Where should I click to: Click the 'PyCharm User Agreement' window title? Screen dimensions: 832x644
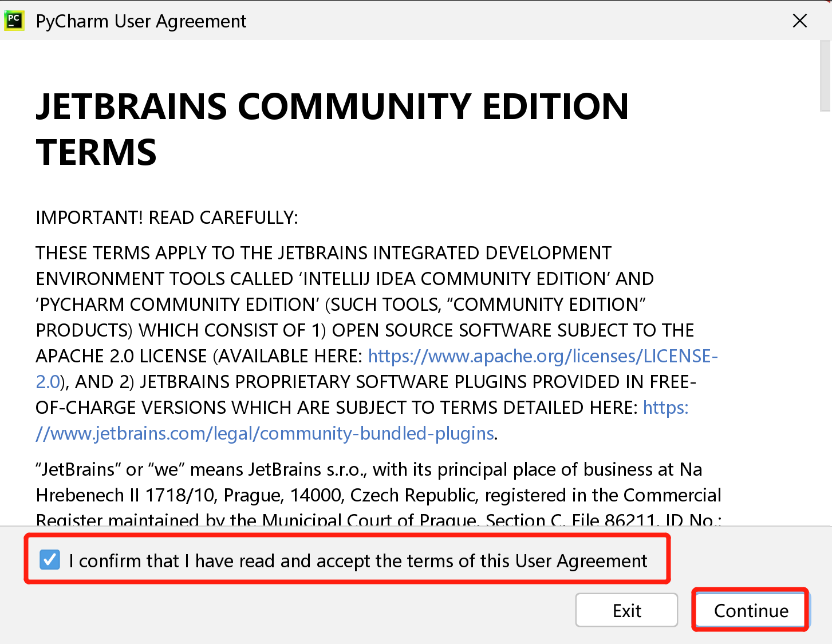click(141, 21)
